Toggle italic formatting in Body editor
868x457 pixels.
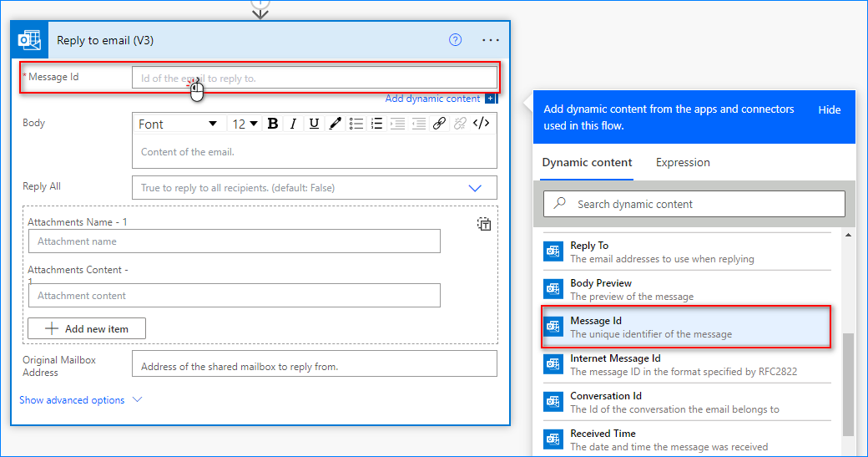[x=293, y=124]
